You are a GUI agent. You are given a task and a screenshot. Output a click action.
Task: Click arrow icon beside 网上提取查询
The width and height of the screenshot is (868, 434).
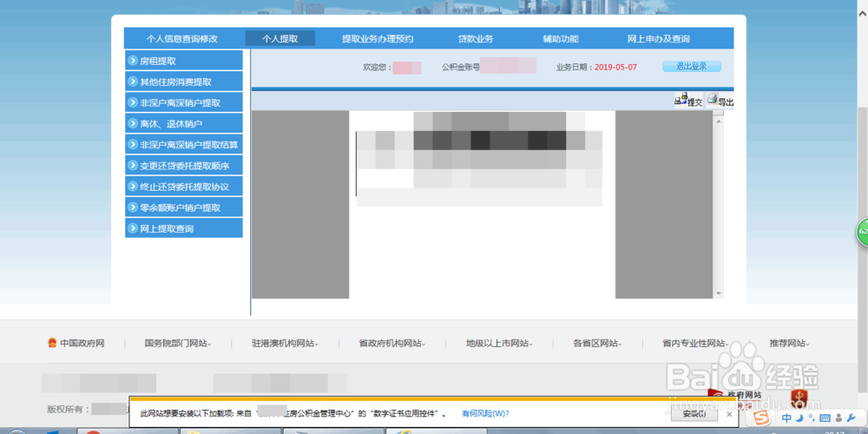point(132,228)
